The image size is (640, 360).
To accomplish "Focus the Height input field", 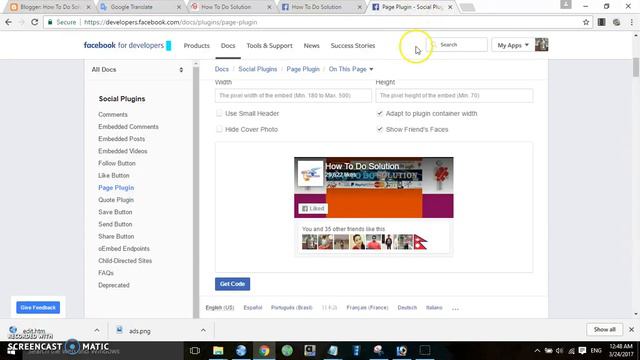I will [454, 96].
